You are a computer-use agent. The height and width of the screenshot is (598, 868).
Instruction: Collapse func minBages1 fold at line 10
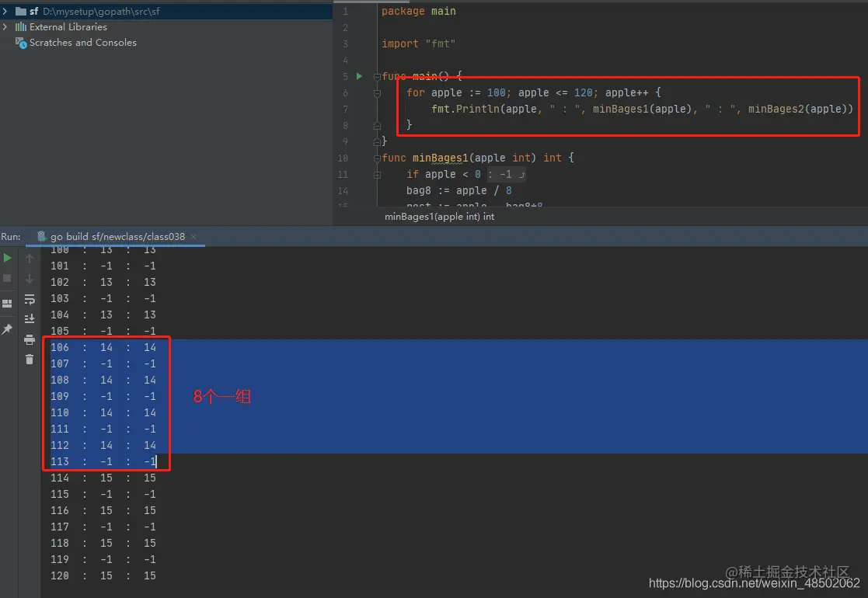(377, 158)
